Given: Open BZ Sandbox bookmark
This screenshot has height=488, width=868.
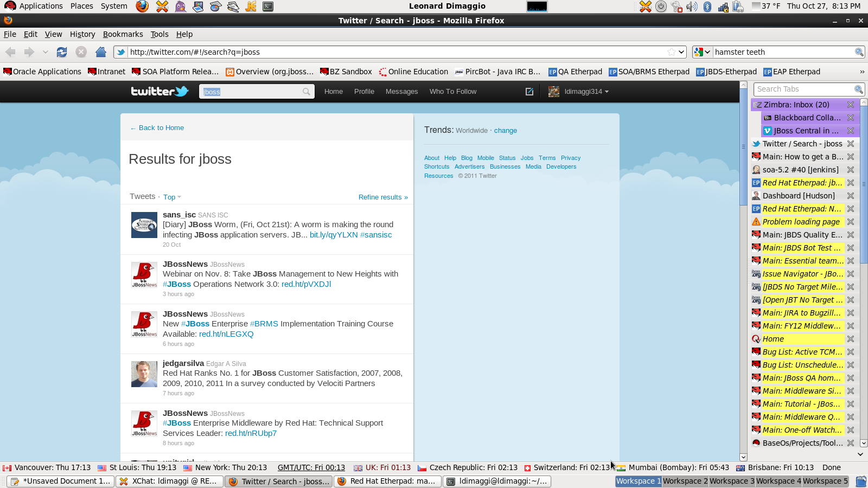Looking at the screenshot, I should [346, 72].
